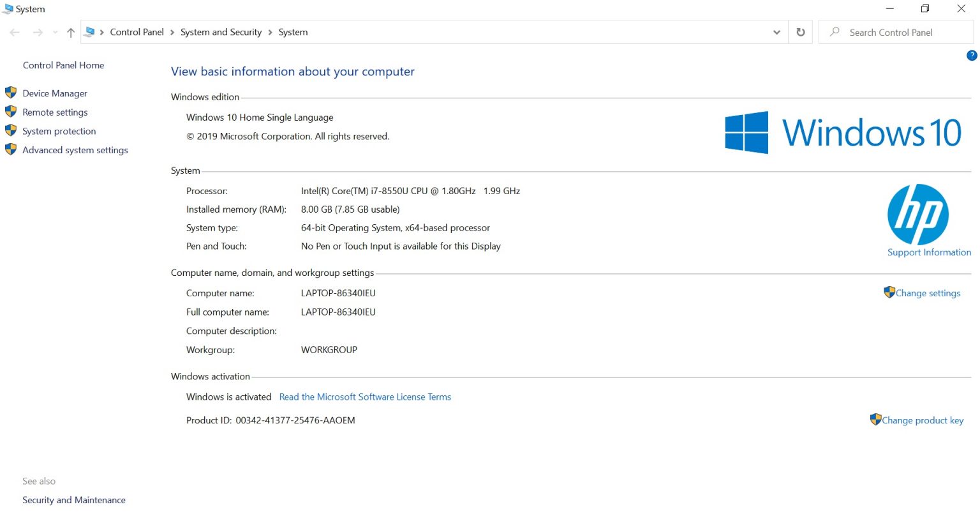The height and width of the screenshot is (516, 980).
Task: Click the Change settings link
Action: 928,293
